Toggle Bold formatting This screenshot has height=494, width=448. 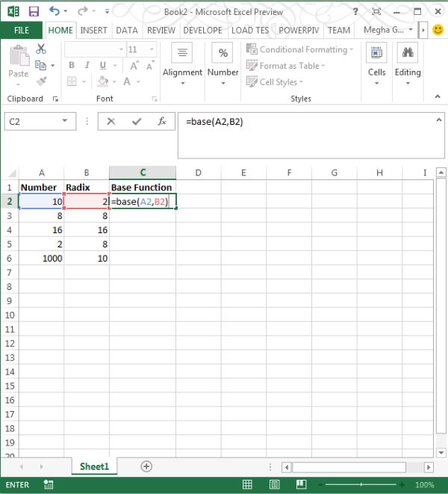coord(72,65)
